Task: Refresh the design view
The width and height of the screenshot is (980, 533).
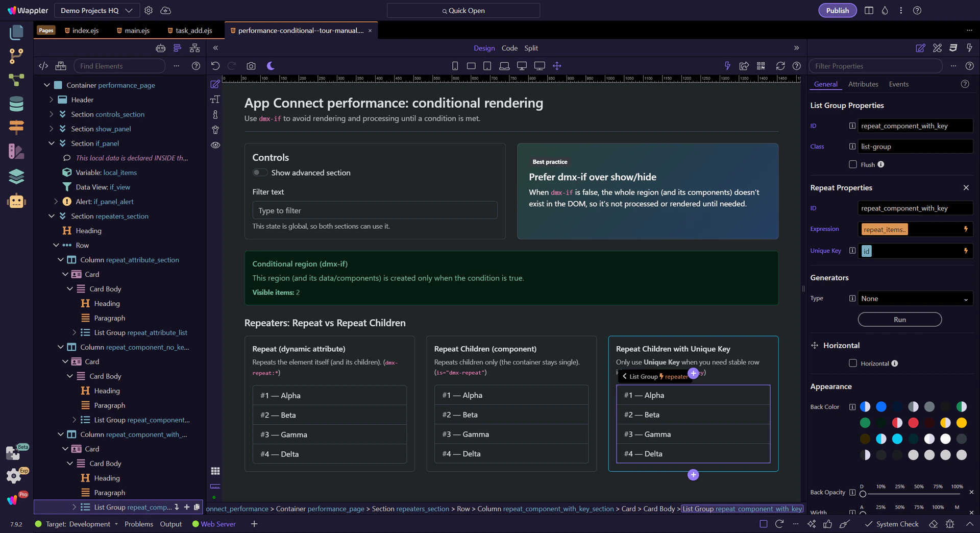Action: point(780,66)
